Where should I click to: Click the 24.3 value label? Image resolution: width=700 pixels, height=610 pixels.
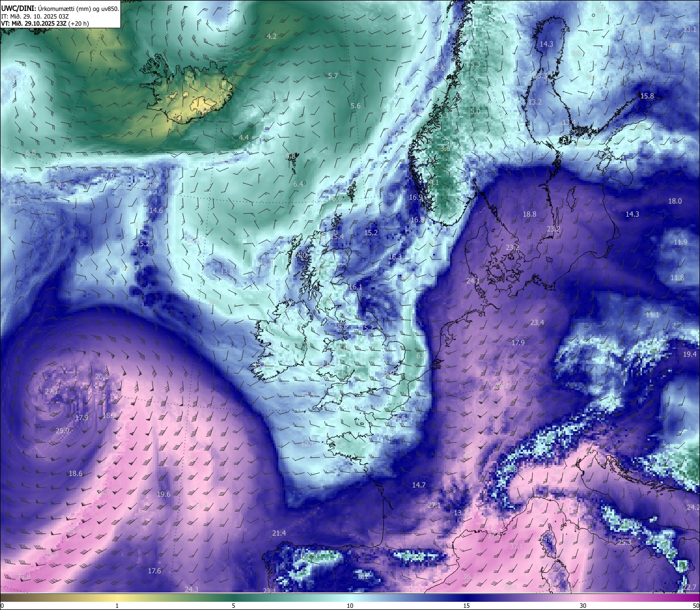(191, 590)
